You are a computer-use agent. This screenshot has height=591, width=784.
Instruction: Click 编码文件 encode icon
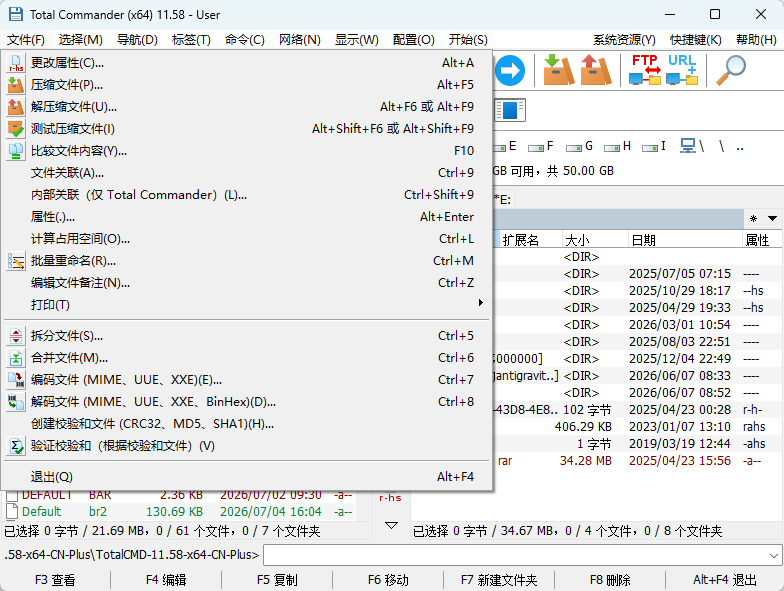[16, 380]
